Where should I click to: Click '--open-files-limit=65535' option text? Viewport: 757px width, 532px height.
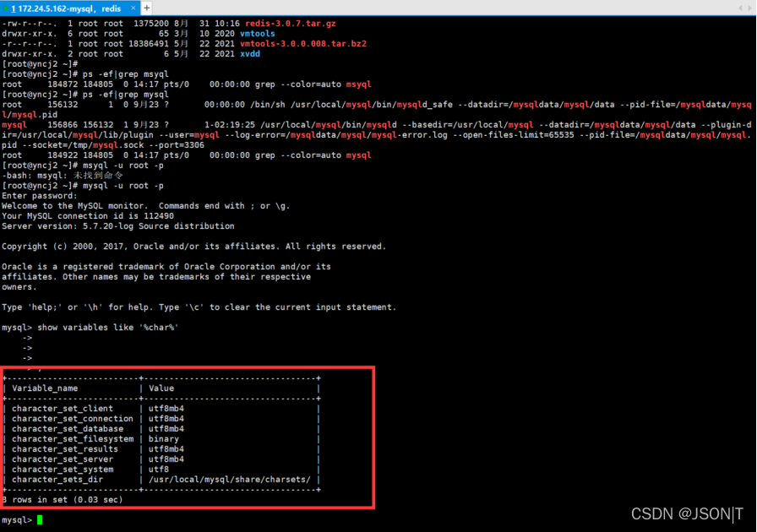514,135
